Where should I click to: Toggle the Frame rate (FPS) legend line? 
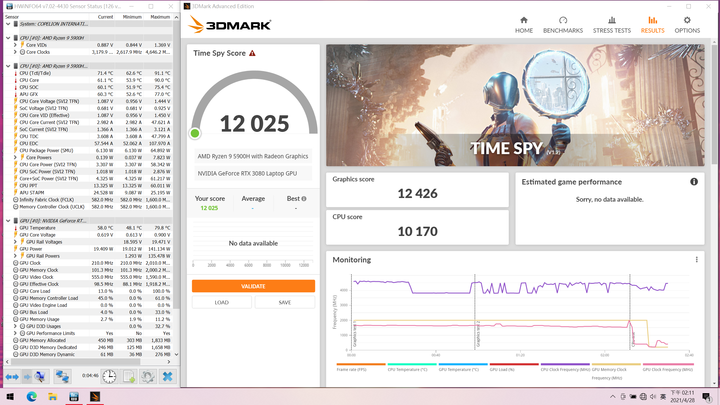pos(360,366)
